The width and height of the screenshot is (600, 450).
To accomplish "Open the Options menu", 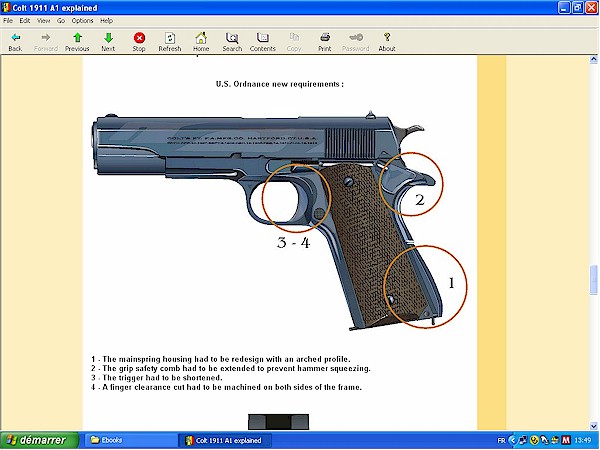I will coord(82,21).
